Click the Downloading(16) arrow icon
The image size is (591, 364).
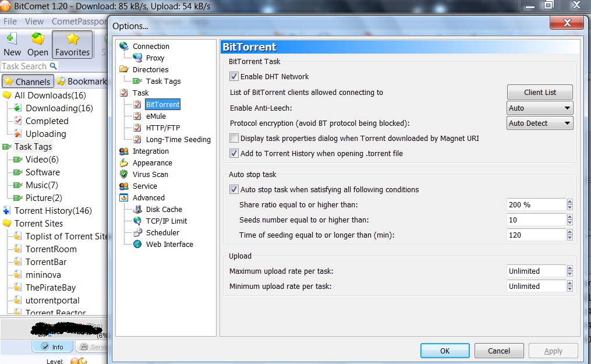coord(17,108)
